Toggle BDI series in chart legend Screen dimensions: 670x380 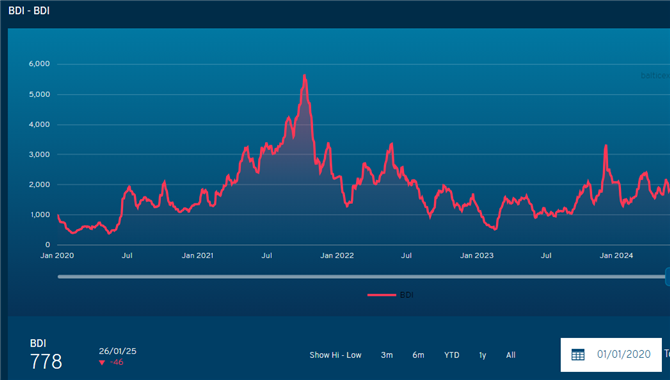[390, 295]
